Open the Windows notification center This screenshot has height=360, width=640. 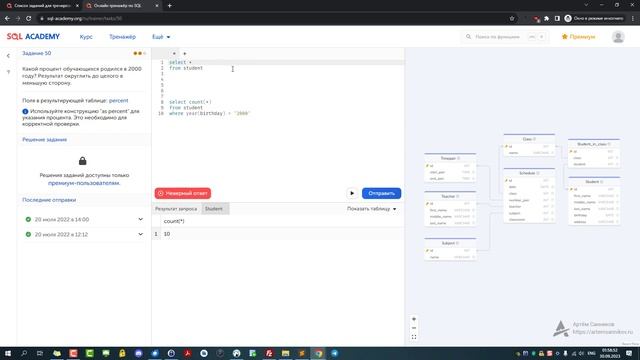pos(629,353)
